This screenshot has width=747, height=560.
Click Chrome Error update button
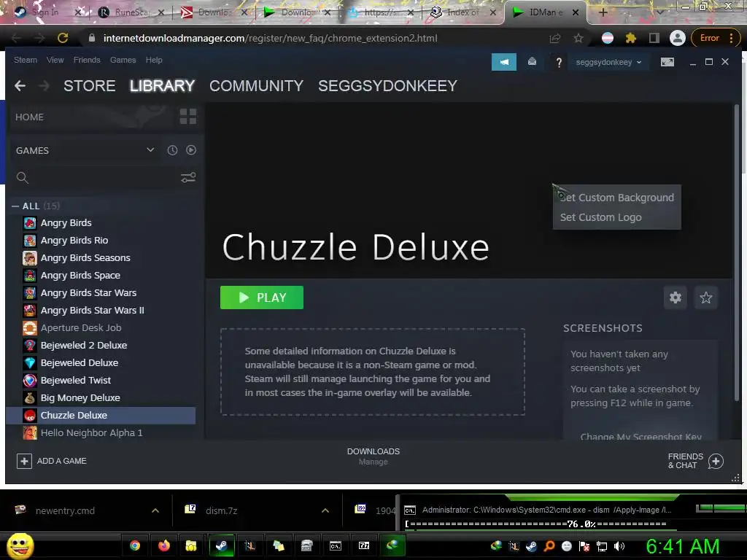[x=714, y=38]
